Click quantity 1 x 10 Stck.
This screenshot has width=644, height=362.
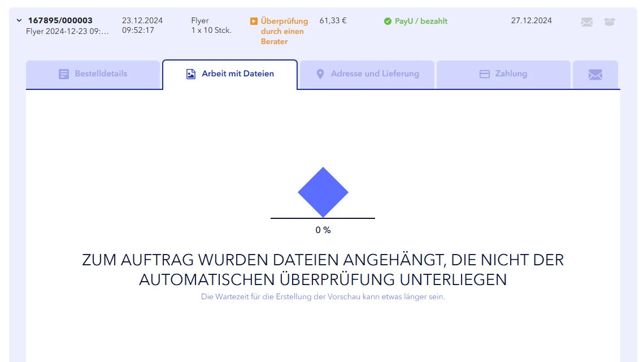211,30
